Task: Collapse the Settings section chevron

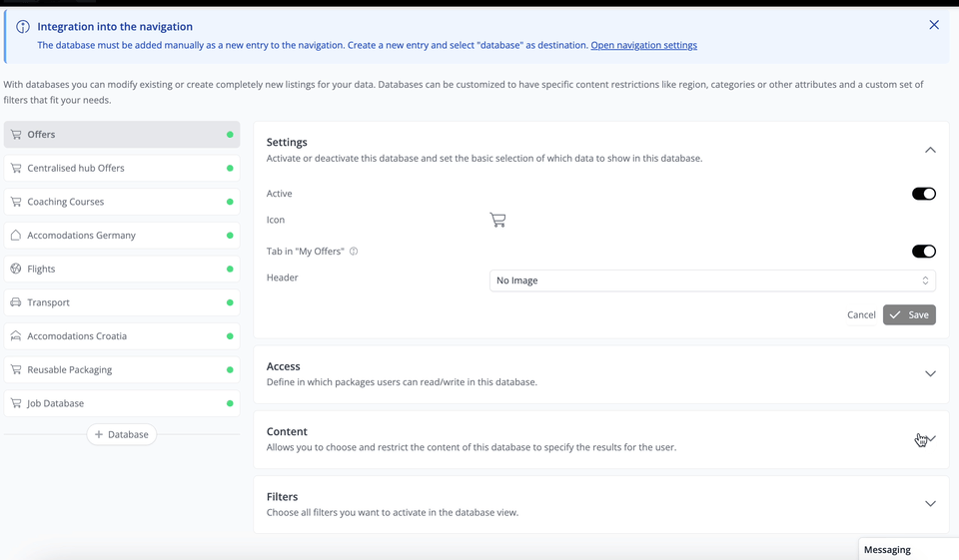Action: pos(930,150)
